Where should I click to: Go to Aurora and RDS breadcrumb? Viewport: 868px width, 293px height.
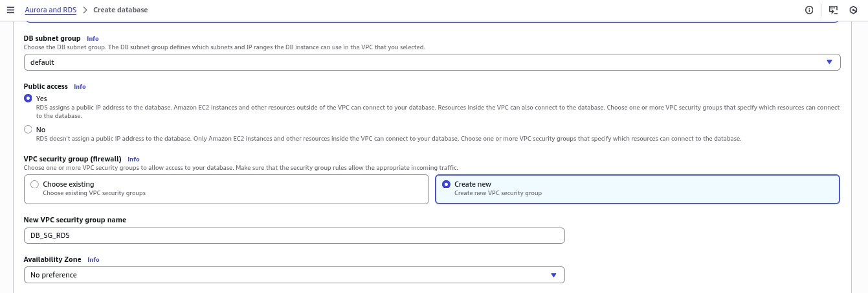click(50, 10)
